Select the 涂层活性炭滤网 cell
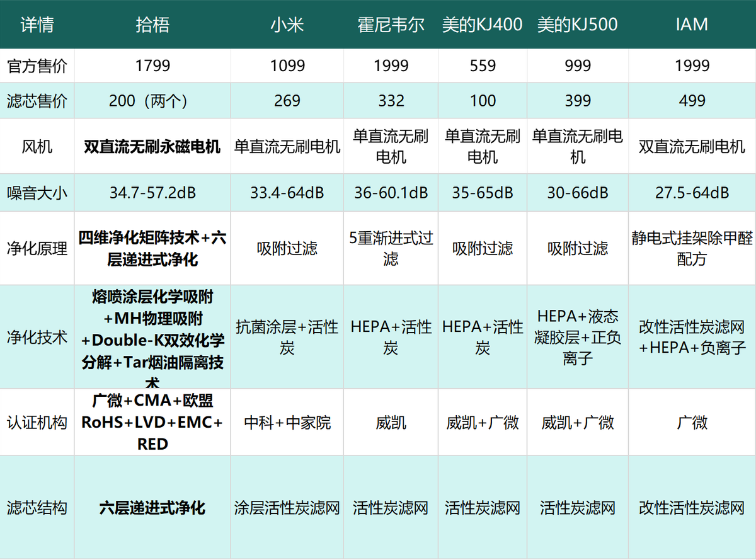Viewport: 756px width, 560px height. click(x=287, y=507)
